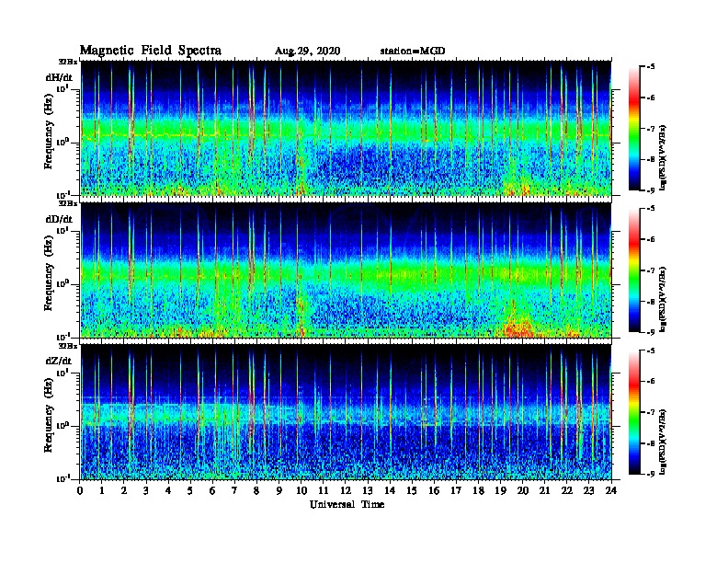
Task: Click the dZ/dt panel color scale bar
Action: (x=634, y=412)
